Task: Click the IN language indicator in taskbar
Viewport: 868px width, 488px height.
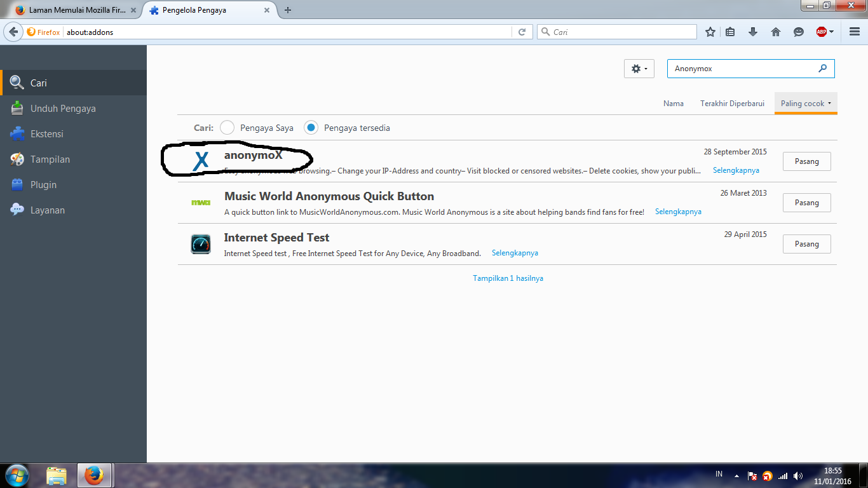Action: pos(719,474)
